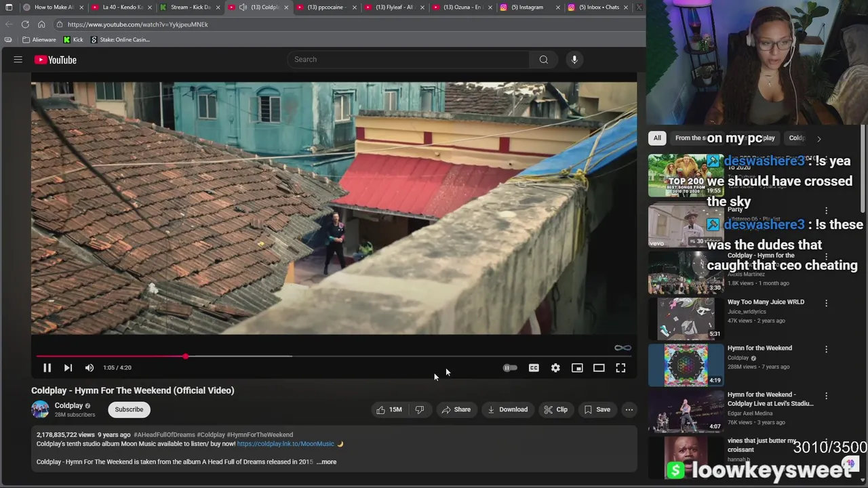Click the red progress bar scrubber
This screenshot has width=868, height=488.
pos(185,356)
